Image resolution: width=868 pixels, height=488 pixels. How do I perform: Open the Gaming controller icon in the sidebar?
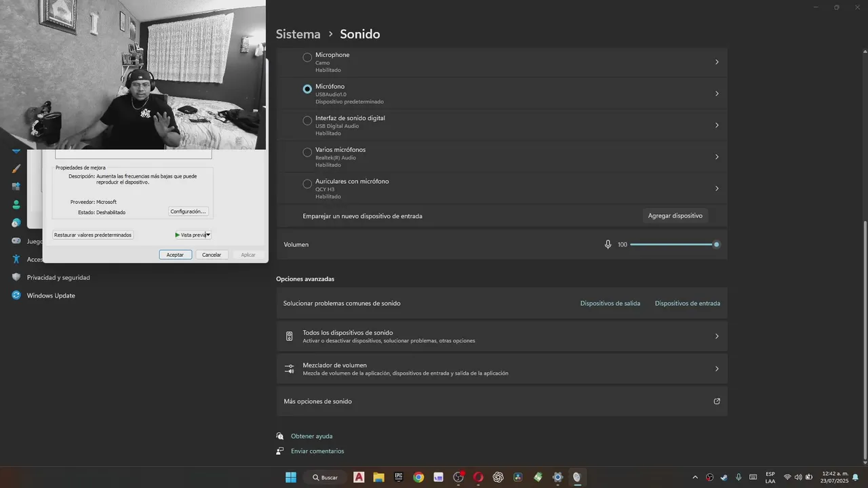16,241
